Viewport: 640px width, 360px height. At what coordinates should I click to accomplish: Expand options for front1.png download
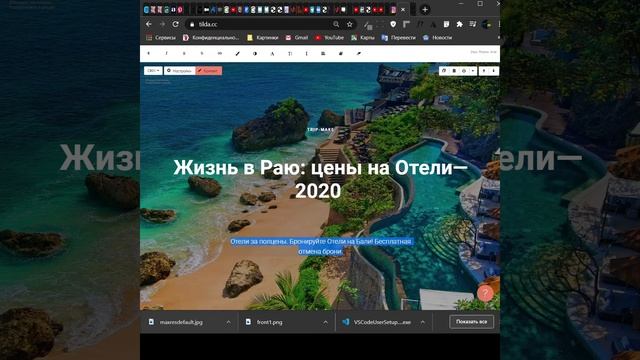[325, 322]
